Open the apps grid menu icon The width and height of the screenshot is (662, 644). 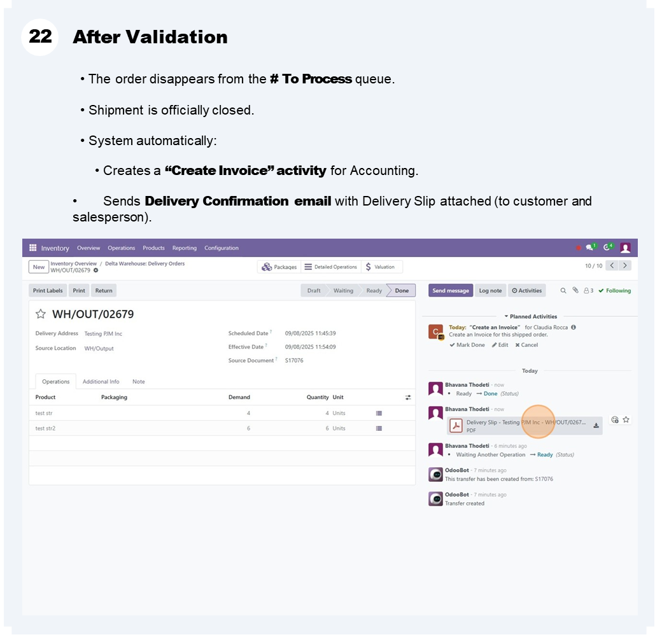click(33, 248)
